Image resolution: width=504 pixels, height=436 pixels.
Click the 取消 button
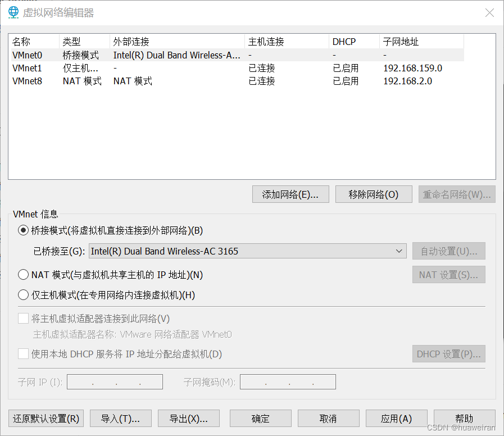pos(329,419)
